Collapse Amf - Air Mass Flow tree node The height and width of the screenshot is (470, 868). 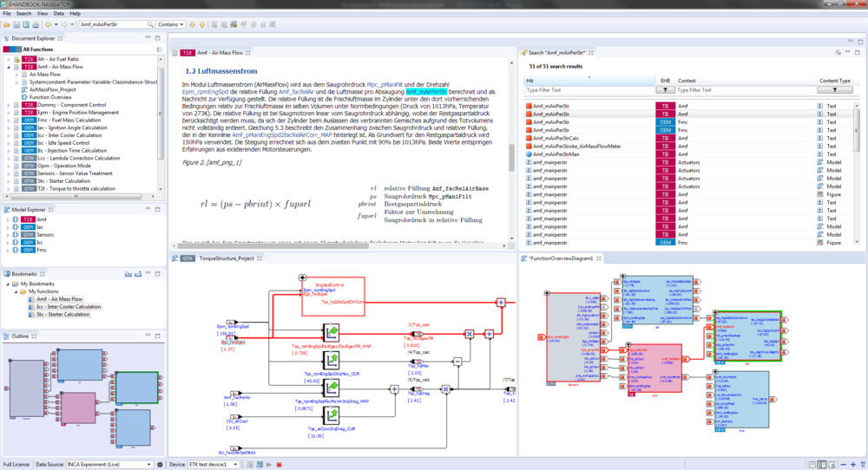coord(9,67)
